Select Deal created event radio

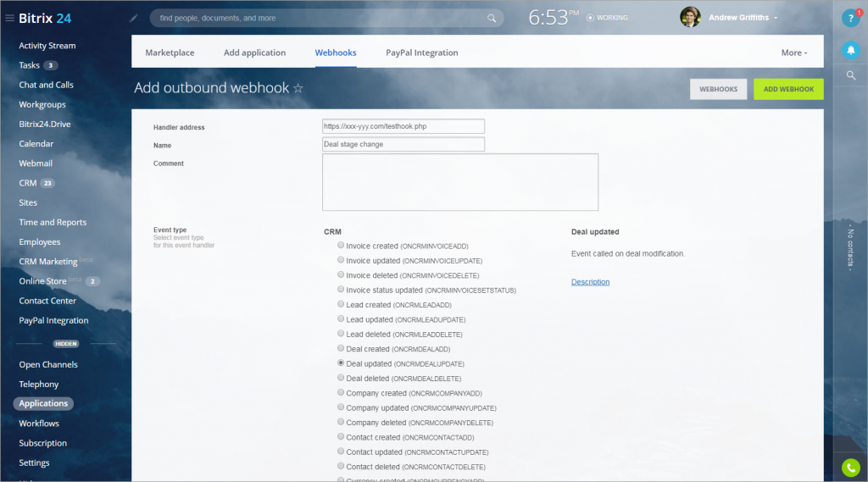pos(341,348)
